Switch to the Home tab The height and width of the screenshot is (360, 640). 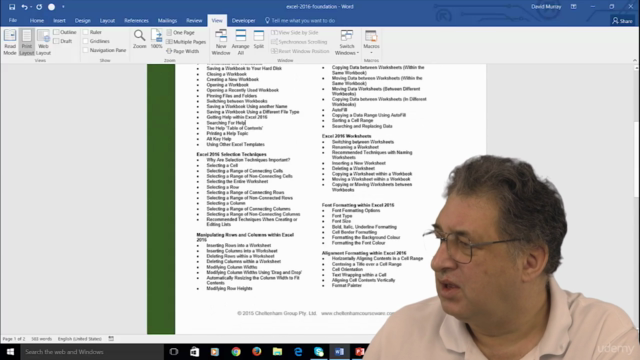pyautogui.click(x=37, y=20)
